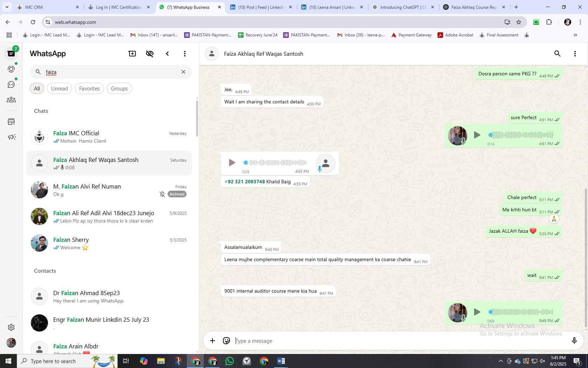Viewport: 588px width, 368px height.
Task: Open the chat list three-dot menu
Action: [x=185, y=54]
